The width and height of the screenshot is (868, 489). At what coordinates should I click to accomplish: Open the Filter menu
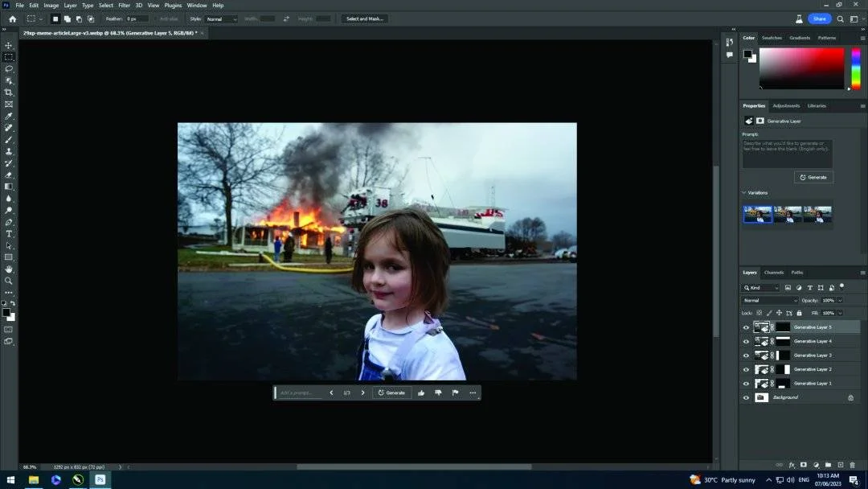pos(124,5)
